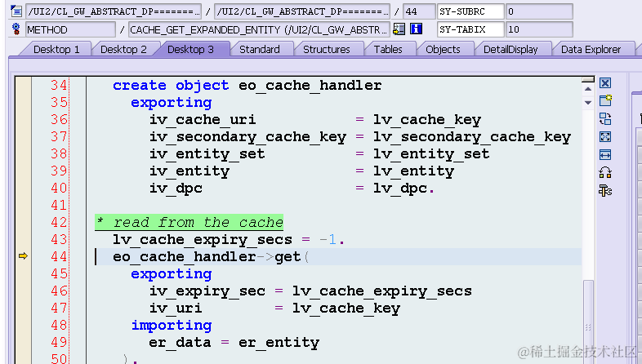This screenshot has width=642, height=364.
Task: Switch to the Desktop 1 tab
Action: pyautogui.click(x=56, y=50)
